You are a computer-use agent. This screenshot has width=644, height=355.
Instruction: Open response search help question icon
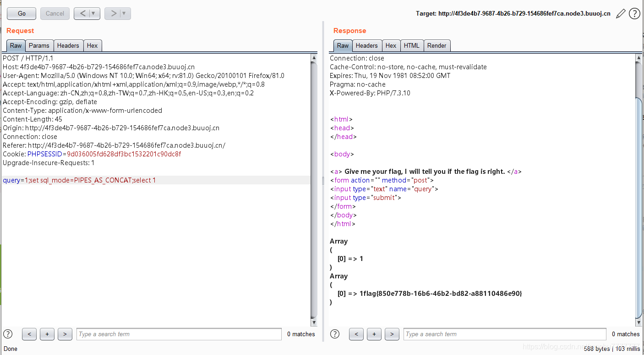(335, 334)
